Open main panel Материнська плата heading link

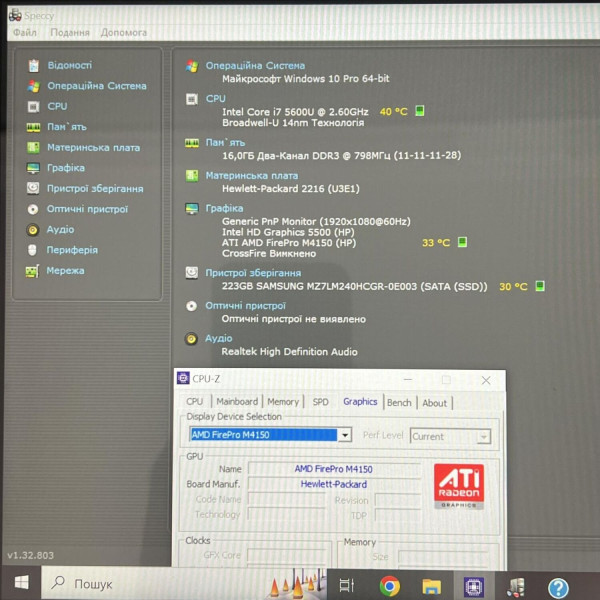point(252,176)
